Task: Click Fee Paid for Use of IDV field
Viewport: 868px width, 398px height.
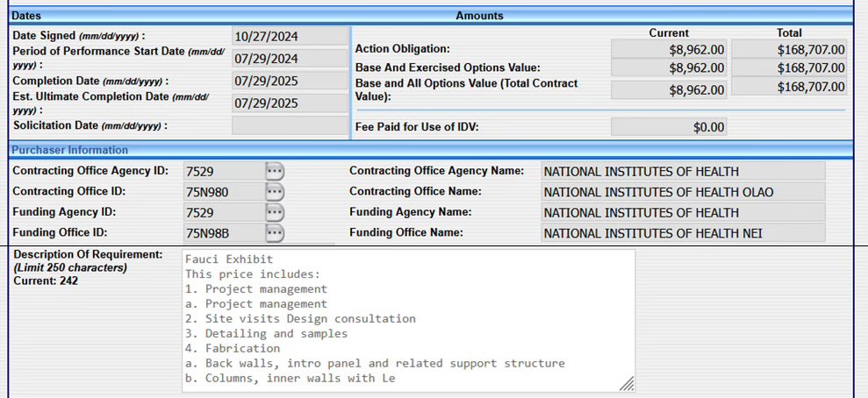Action: pos(669,126)
